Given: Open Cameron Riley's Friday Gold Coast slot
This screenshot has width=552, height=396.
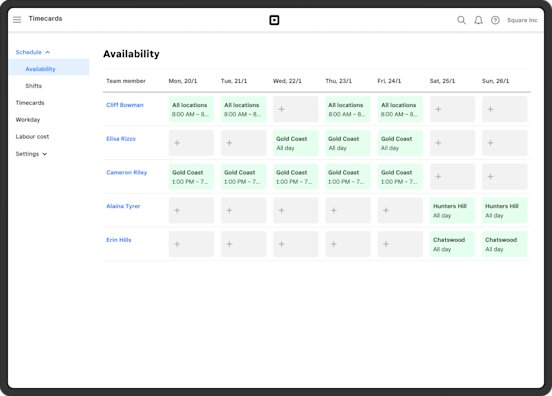Looking at the screenshot, I should [x=400, y=177].
